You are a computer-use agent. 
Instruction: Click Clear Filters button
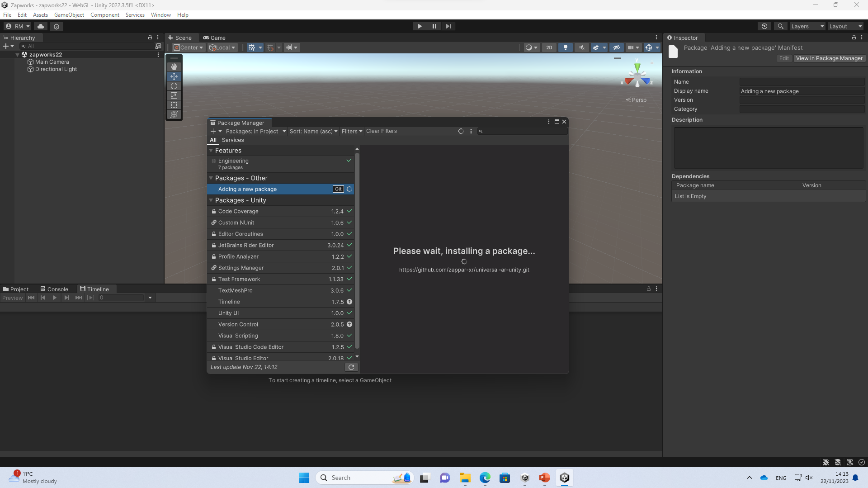click(381, 131)
